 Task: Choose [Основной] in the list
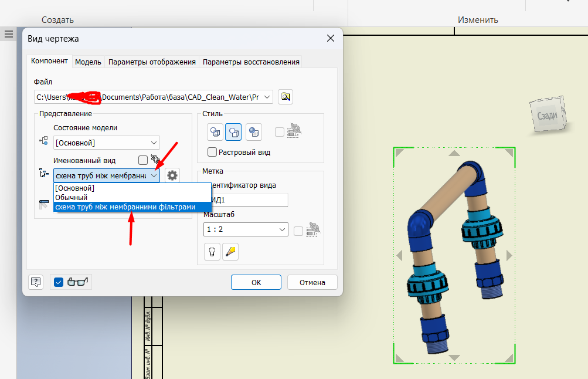132,188
